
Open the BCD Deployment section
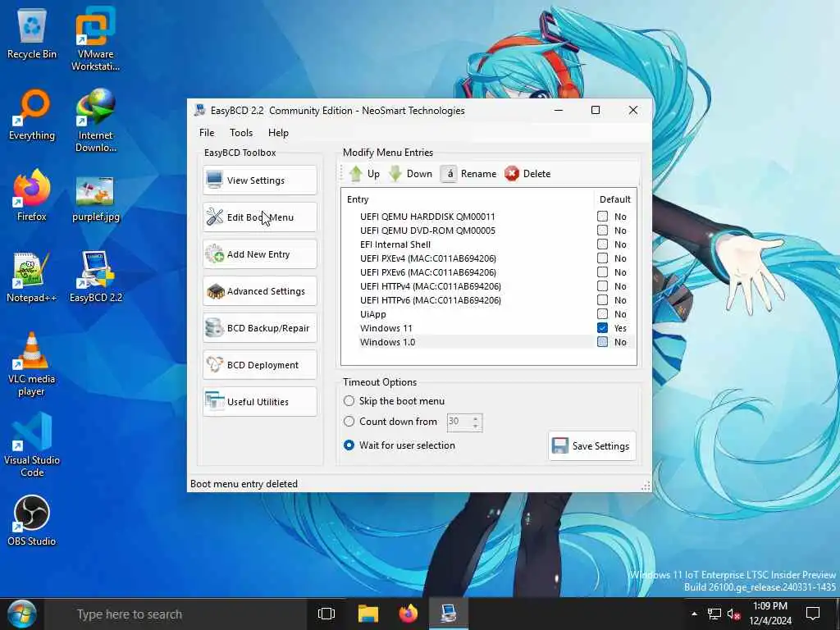pyautogui.click(x=260, y=365)
